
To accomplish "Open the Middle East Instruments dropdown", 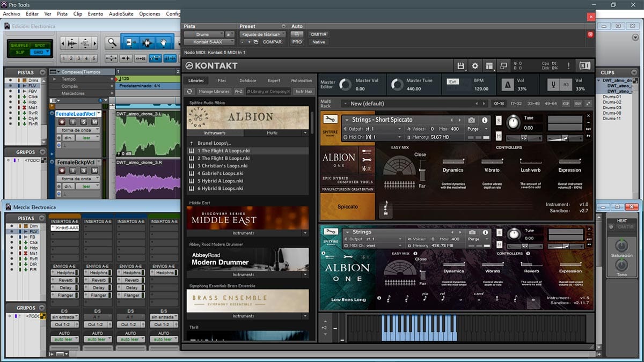I will tap(247, 233).
